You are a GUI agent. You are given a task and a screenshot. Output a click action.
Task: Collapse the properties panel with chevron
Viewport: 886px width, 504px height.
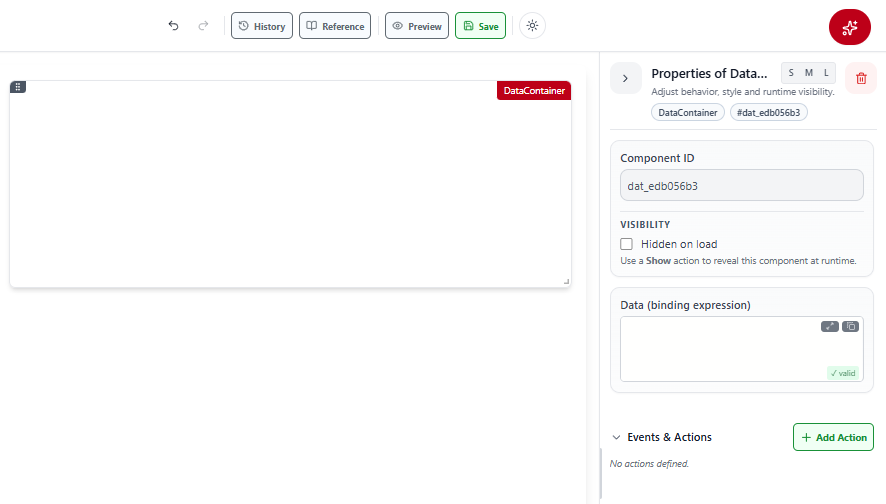(626, 79)
